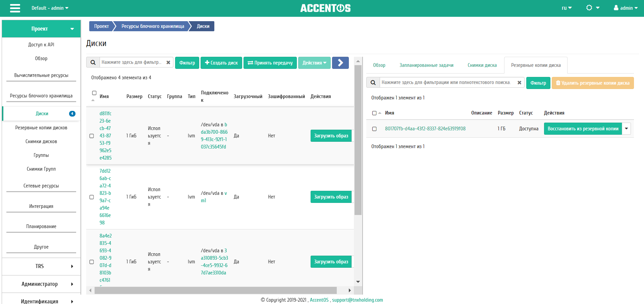Clear the disk filter with X icon

pos(168,62)
